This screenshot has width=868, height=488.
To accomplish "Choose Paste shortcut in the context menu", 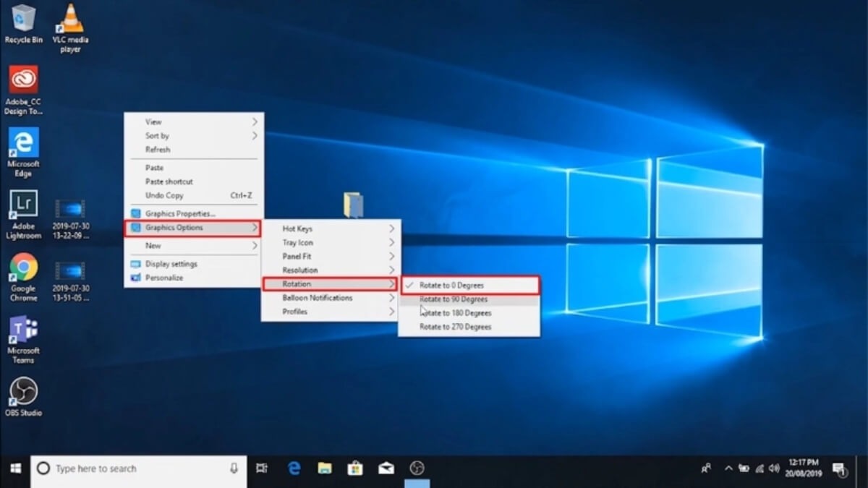I will coord(194,181).
